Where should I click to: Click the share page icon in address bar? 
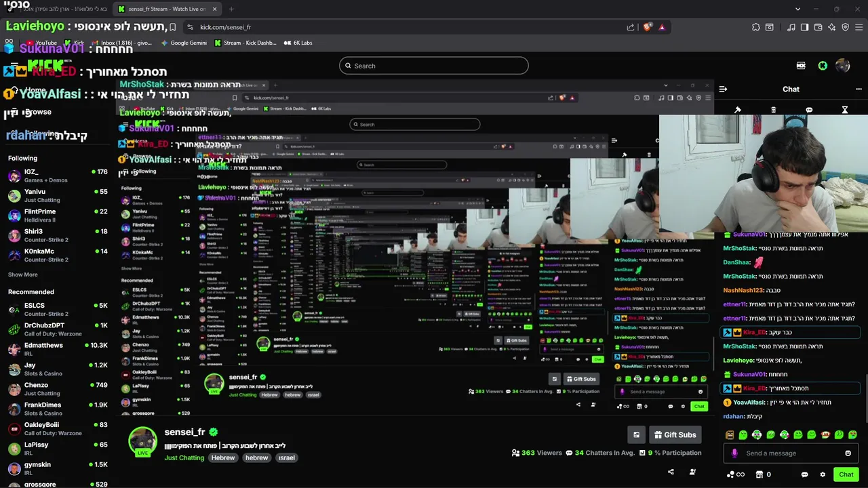631,27
